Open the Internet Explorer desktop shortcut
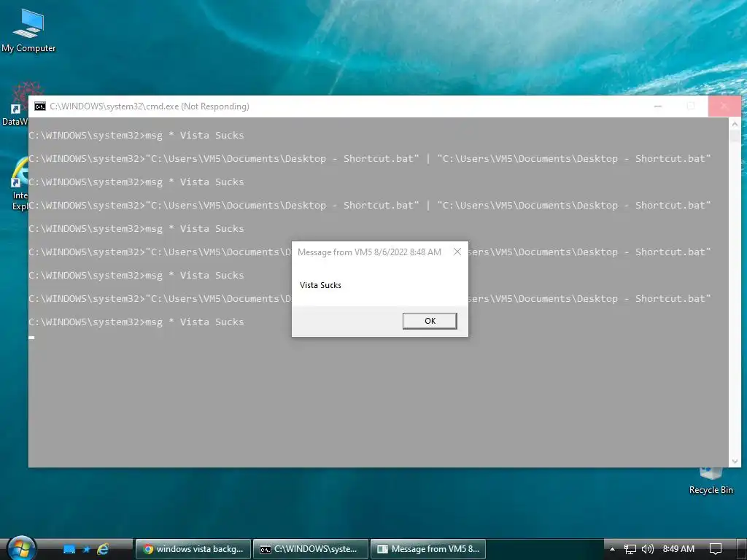Image resolution: width=747 pixels, height=560 pixels. pos(19,183)
